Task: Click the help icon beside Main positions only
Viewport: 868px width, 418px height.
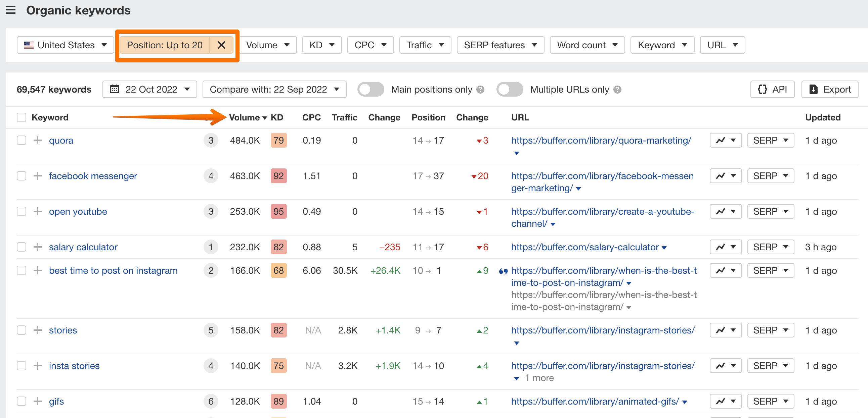Action: 481,90
